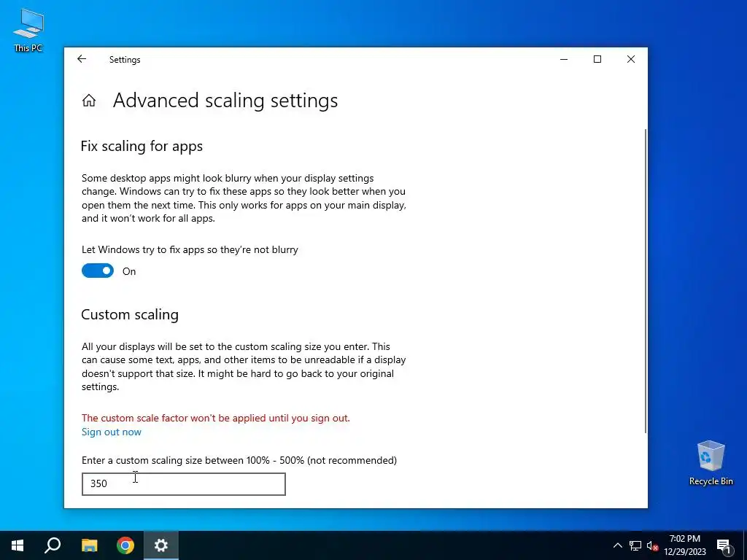Screen dimensions: 747x560
Task: Click the 'Custom scaling' heading
Action: 130,315
